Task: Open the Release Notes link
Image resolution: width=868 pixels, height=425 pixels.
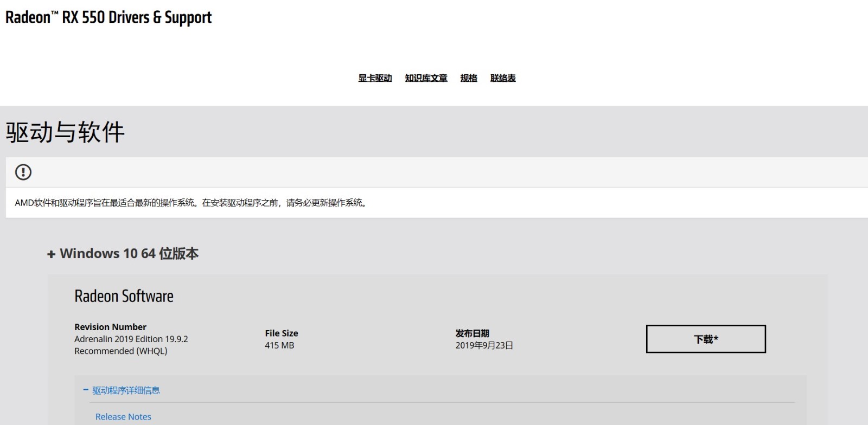Action: pos(123,417)
